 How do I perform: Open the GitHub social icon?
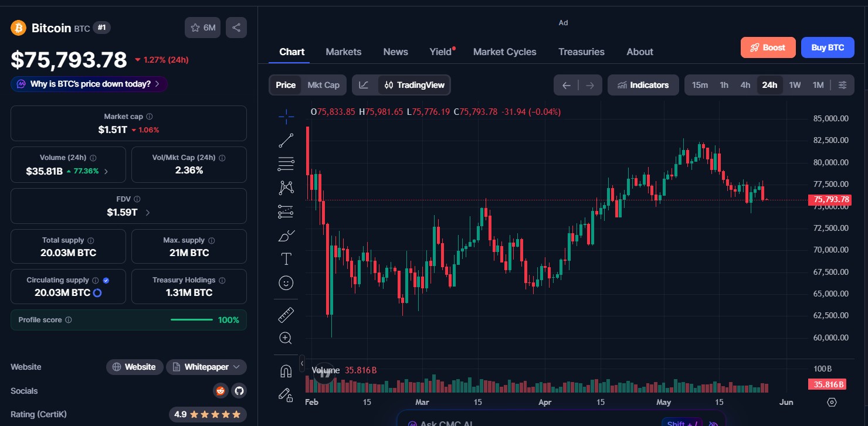[238, 391]
